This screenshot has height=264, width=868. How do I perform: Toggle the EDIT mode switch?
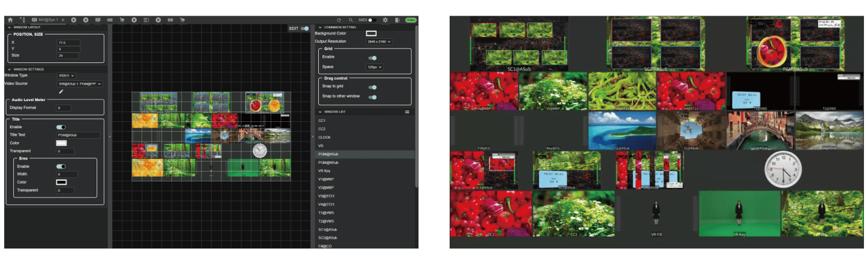coord(305,28)
